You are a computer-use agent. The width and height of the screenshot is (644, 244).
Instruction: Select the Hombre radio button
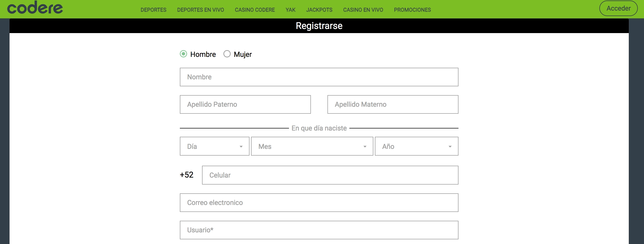183,54
